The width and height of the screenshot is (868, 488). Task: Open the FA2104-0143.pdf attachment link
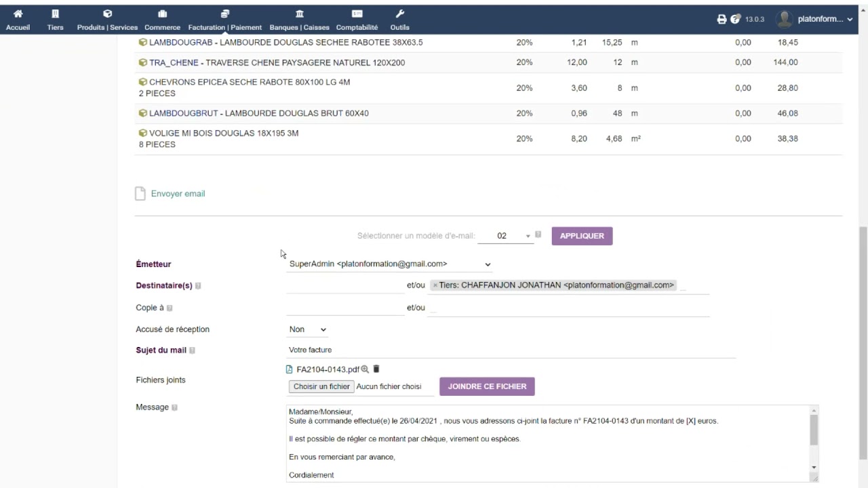pyautogui.click(x=328, y=369)
